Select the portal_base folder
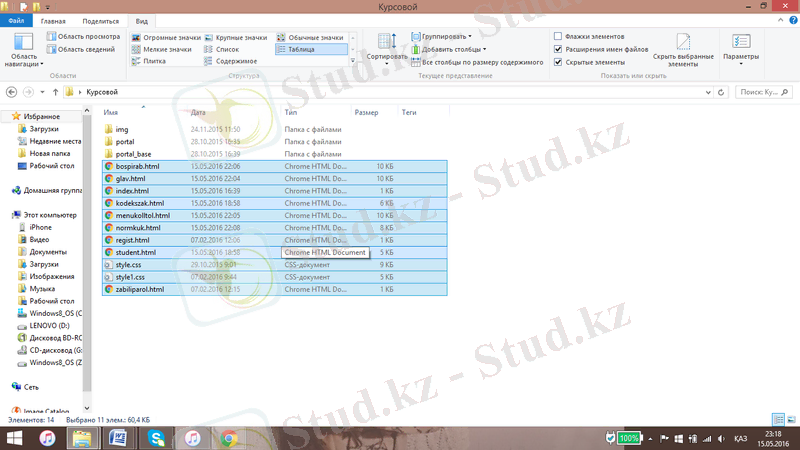Image resolution: width=800 pixels, height=450 pixels. click(133, 154)
